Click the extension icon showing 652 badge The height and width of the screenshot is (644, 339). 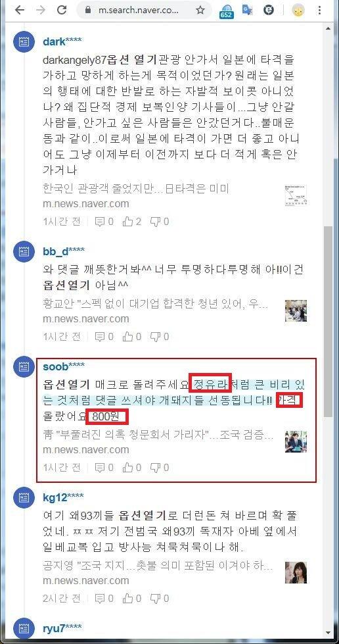(226, 11)
